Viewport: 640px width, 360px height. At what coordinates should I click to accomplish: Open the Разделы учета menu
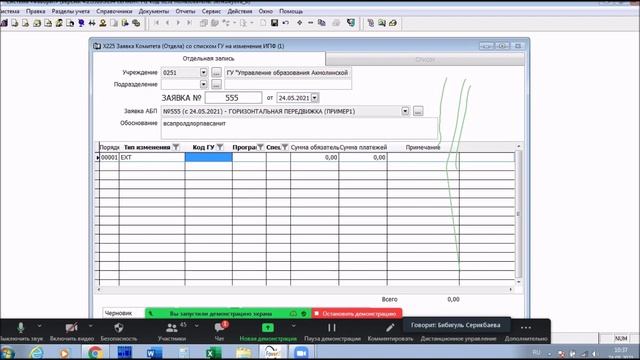click(71, 11)
